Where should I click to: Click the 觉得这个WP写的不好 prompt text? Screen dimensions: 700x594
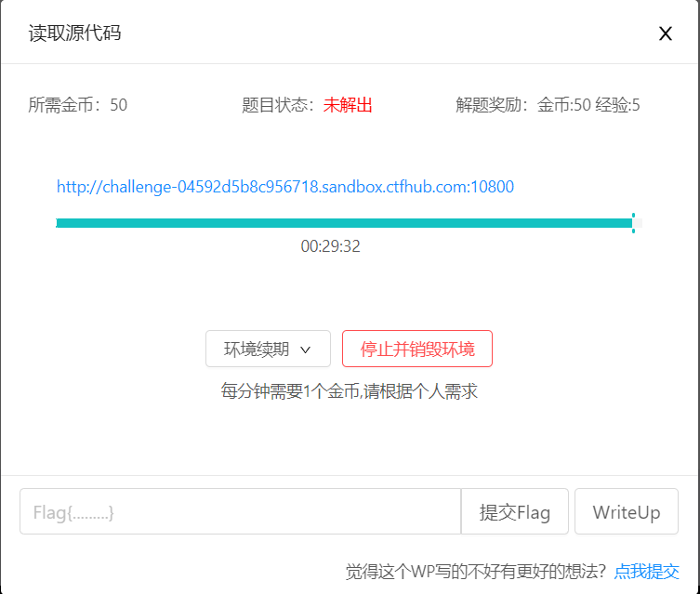tap(476, 572)
